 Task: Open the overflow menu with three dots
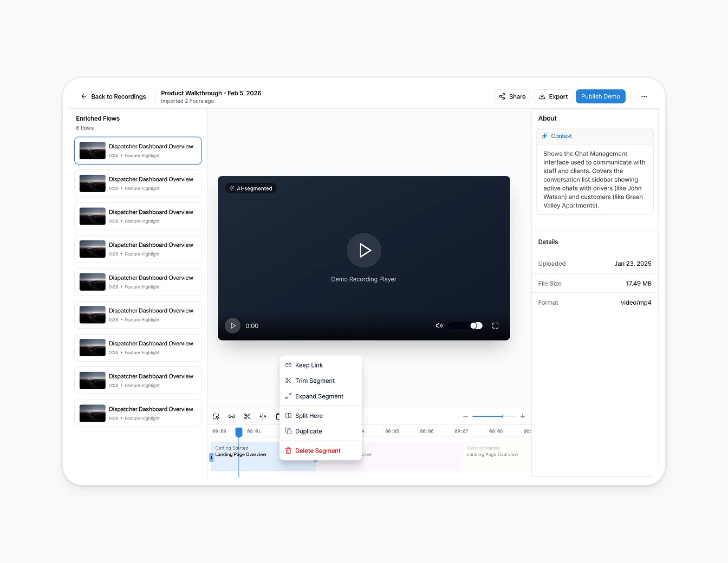tap(644, 96)
